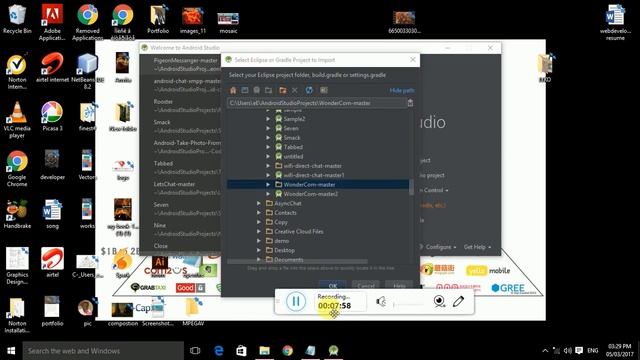Toggle show hidden files and directories icon
The image size is (640, 360).
[324, 90]
